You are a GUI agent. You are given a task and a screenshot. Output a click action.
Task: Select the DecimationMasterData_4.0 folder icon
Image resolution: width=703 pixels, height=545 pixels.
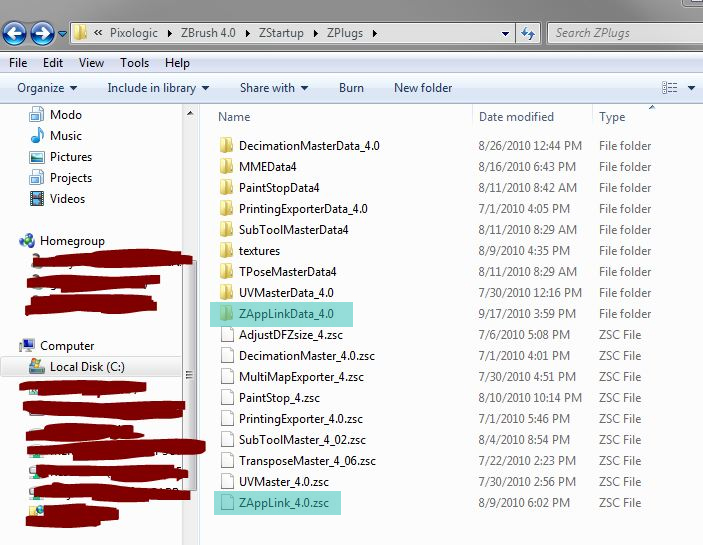(227, 146)
